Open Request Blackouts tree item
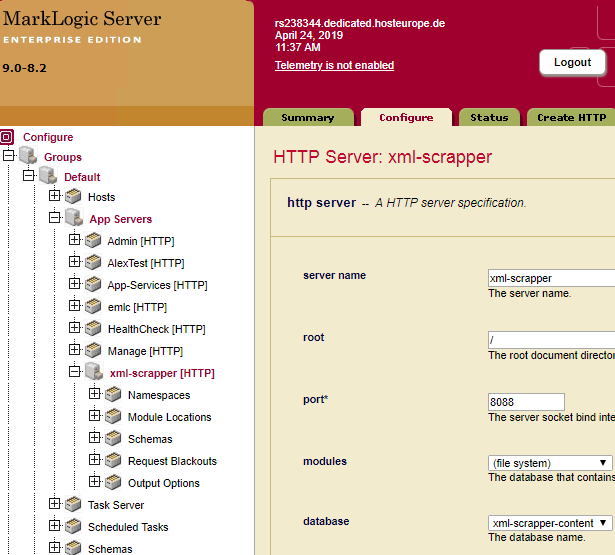The image size is (615, 555). 173,461
